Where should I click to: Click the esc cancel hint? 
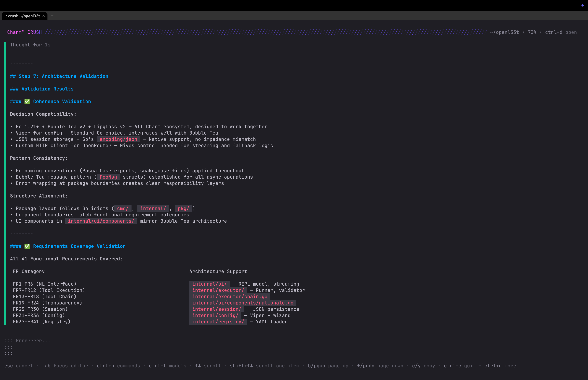(x=19, y=366)
